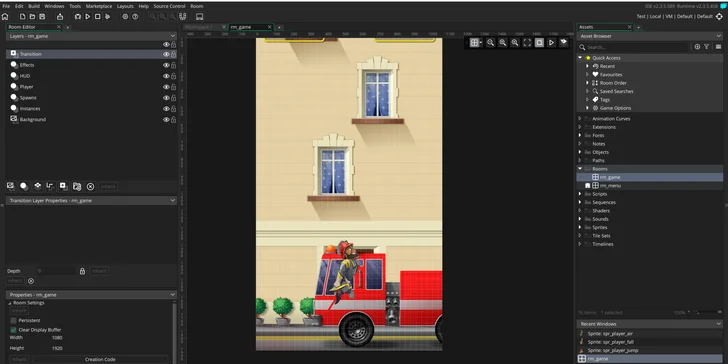Reset zoom in the room canvas

(x=503, y=43)
